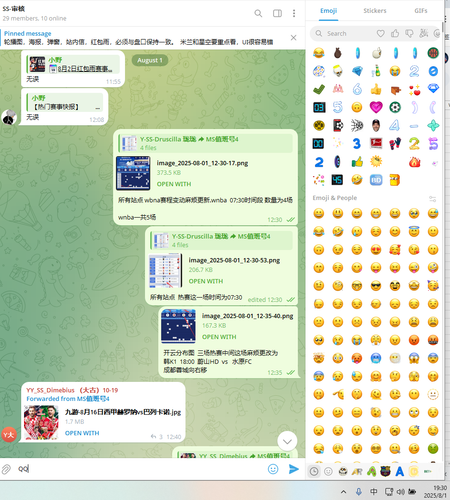Insert the heart-eyes face emoji
450x500 pixels.
tap(376, 250)
